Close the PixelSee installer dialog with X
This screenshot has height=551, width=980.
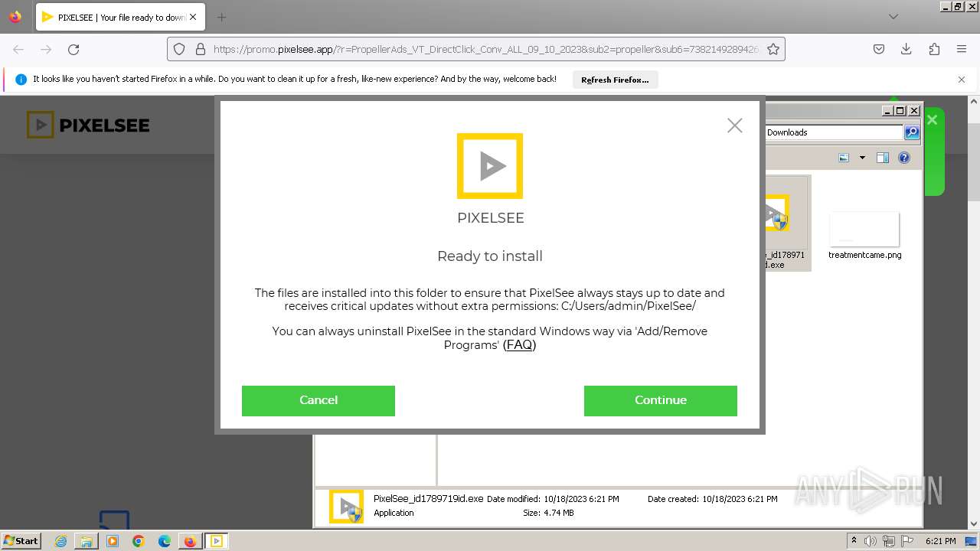735,126
